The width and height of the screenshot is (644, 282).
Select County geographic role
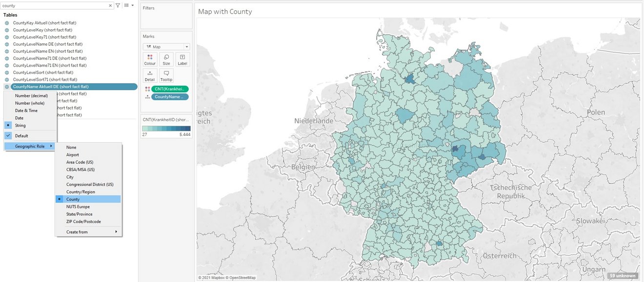click(73, 199)
